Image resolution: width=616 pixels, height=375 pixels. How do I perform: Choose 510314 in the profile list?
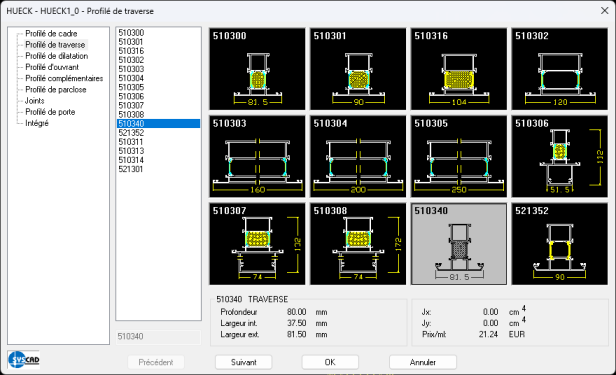pyautogui.click(x=158, y=160)
